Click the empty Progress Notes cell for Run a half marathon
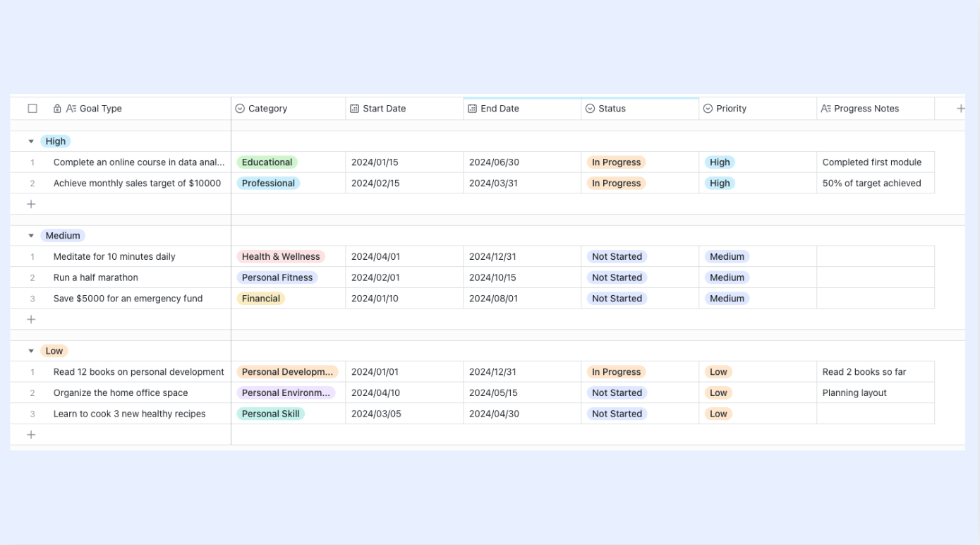This screenshot has width=980, height=545. tap(876, 277)
